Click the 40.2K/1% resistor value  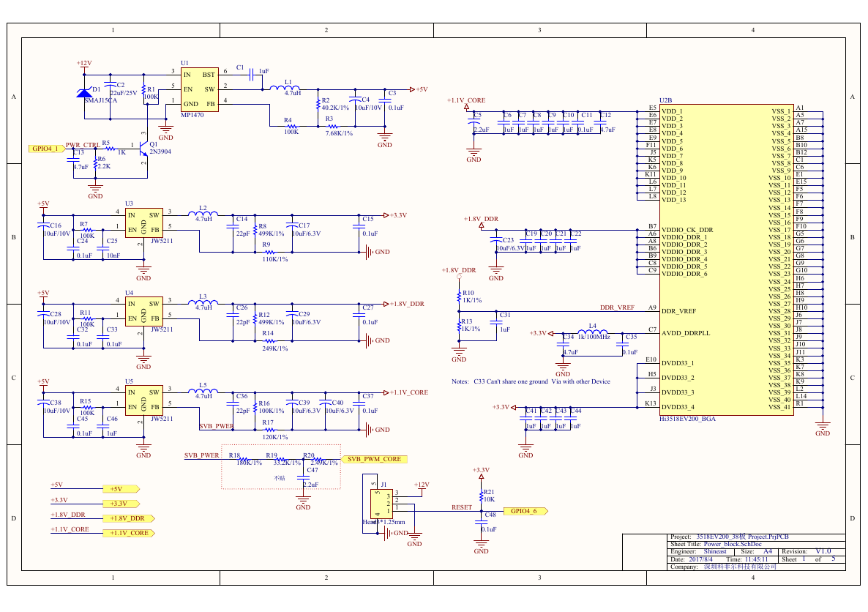click(x=335, y=108)
